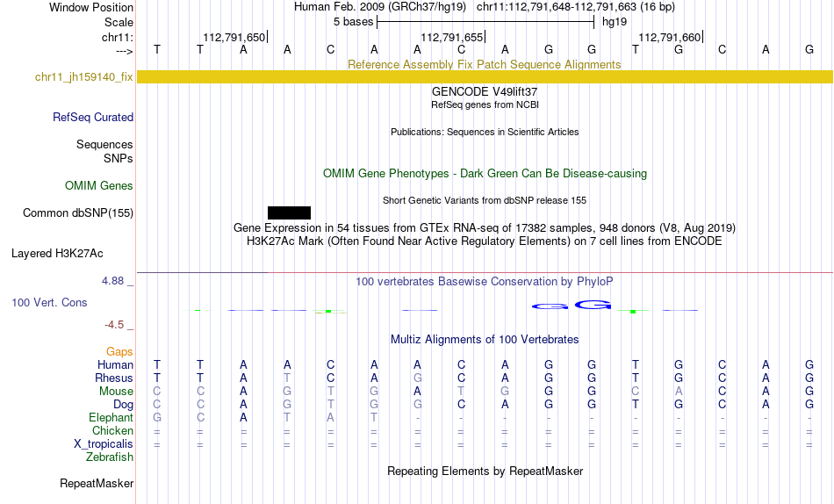Open Publications: Sequences in Scientific Articles title
This screenshot has width=834, height=504.
click(x=485, y=132)
